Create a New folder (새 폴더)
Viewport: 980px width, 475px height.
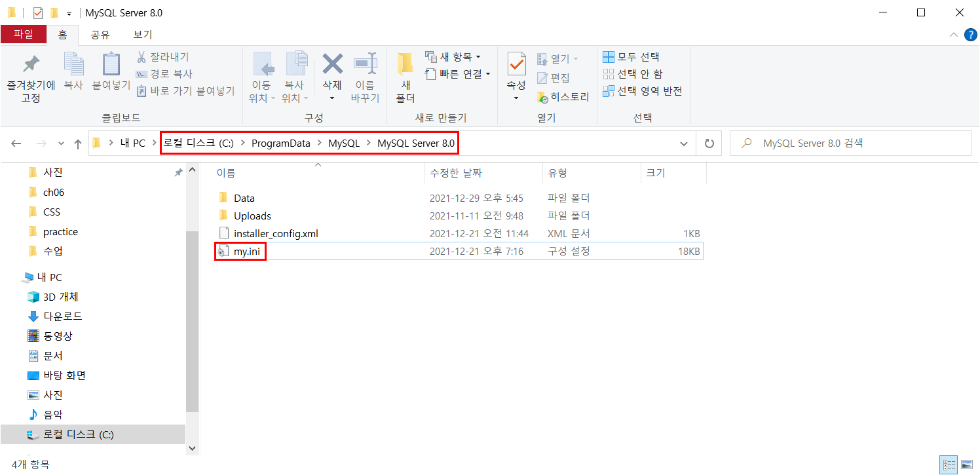coord(405,79)
